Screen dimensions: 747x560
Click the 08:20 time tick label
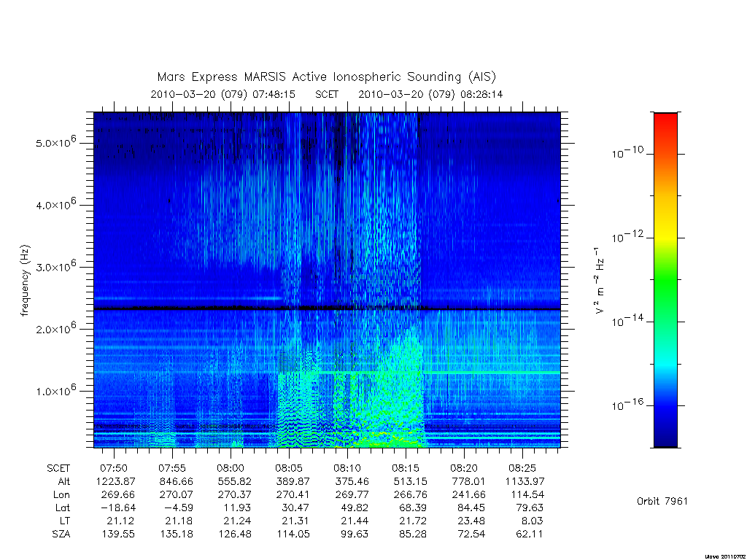tap(464, 468)
